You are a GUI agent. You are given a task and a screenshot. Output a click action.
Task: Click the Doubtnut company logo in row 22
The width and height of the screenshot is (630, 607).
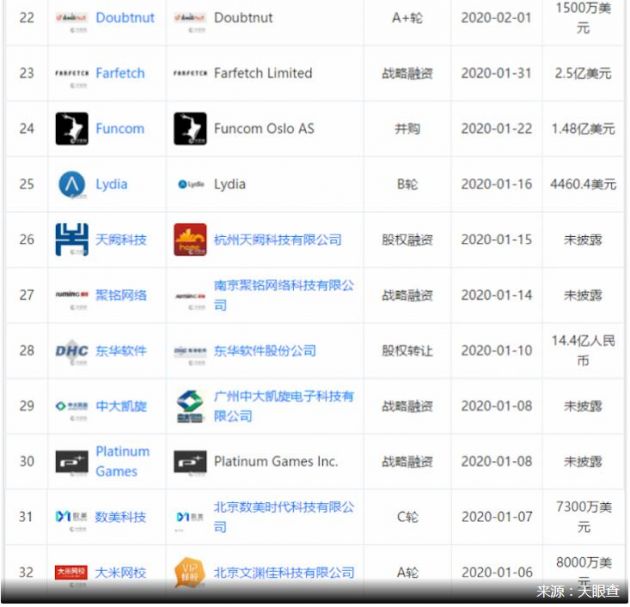click(190, 18)
